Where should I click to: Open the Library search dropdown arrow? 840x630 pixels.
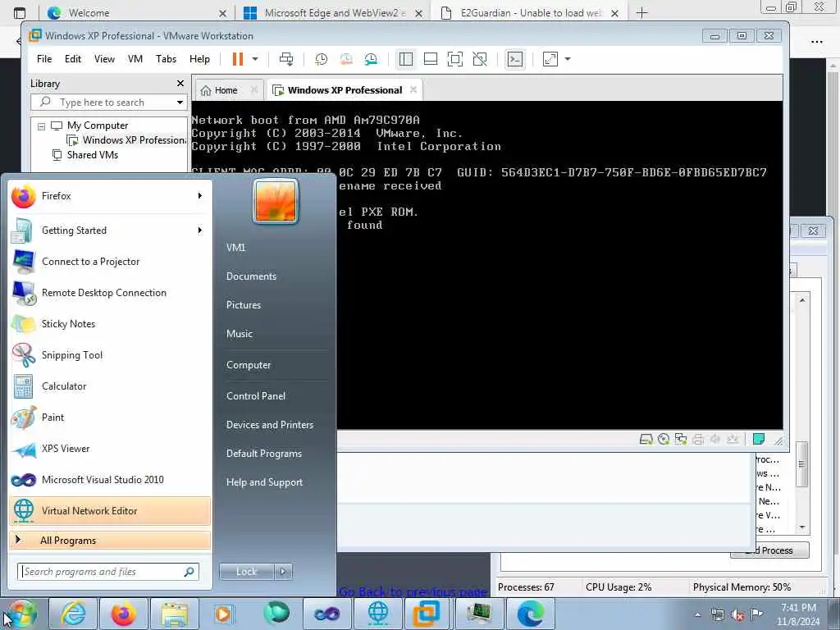coord(180,103)
